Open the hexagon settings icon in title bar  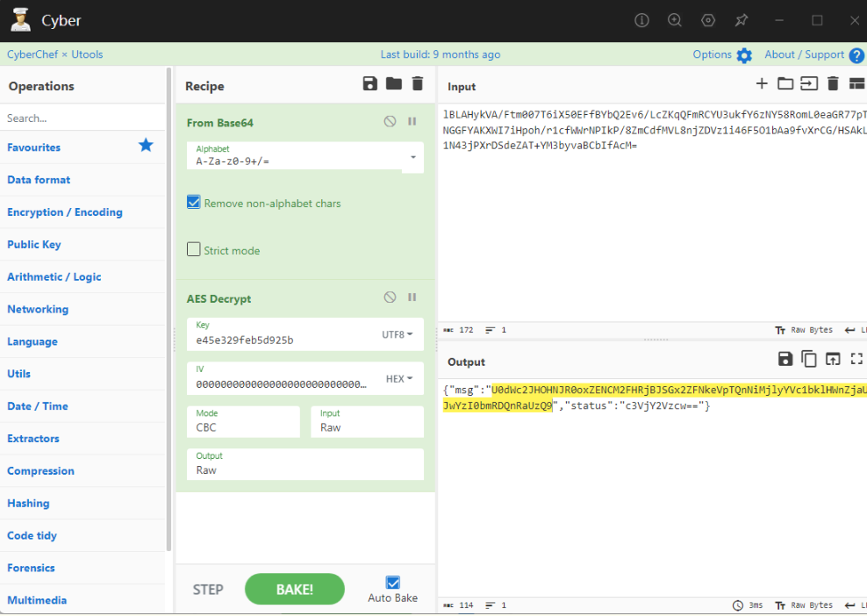point(708,20)
